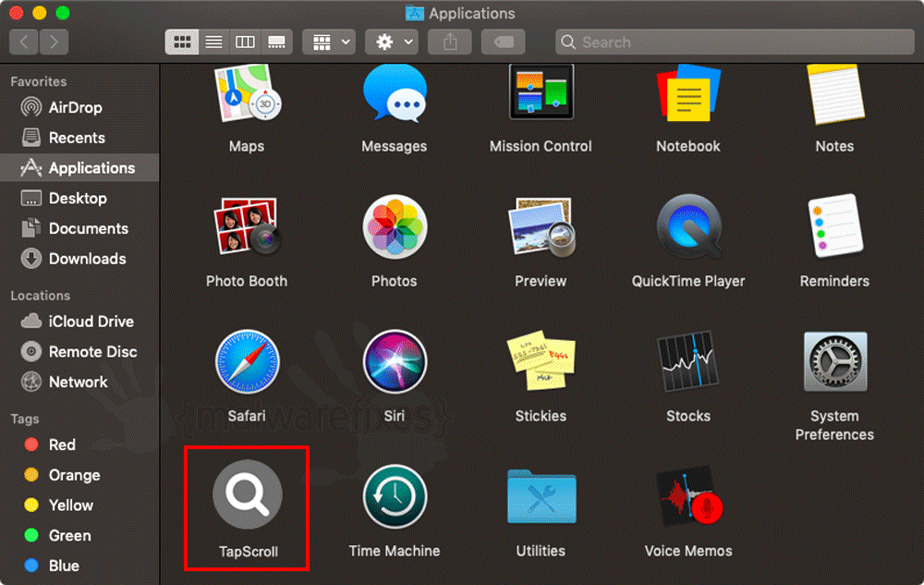Go forward with the right arrow button
This screenshot has height=585, width=924.
click(55, 42)
